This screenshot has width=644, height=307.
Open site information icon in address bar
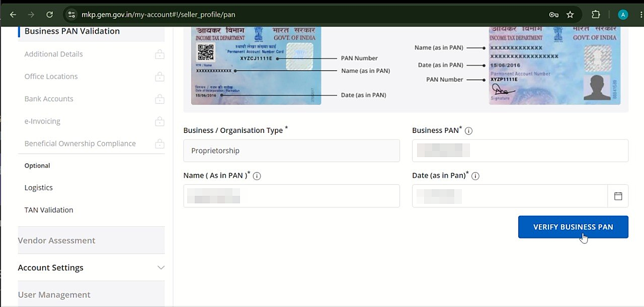(x=72, y=15)
